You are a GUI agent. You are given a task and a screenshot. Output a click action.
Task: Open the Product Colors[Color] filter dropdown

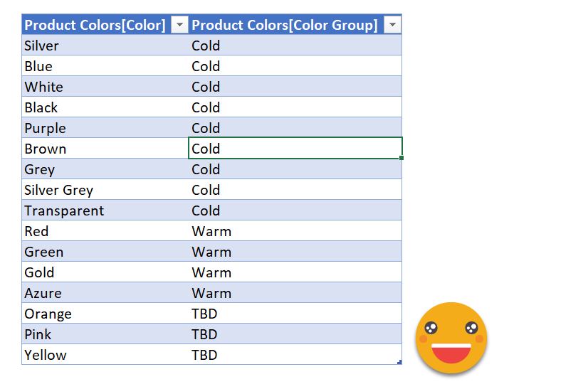tap(180, 26)
